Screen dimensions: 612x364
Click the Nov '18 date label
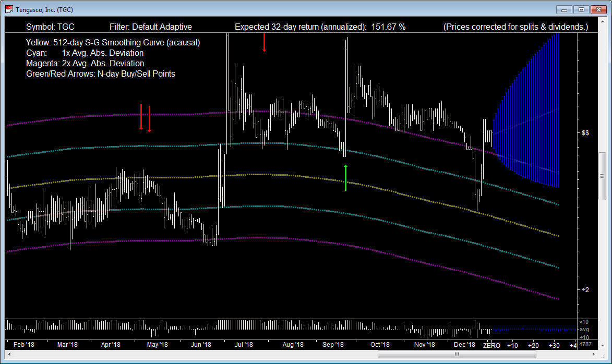pyautogui.click(x=424, y=345)
